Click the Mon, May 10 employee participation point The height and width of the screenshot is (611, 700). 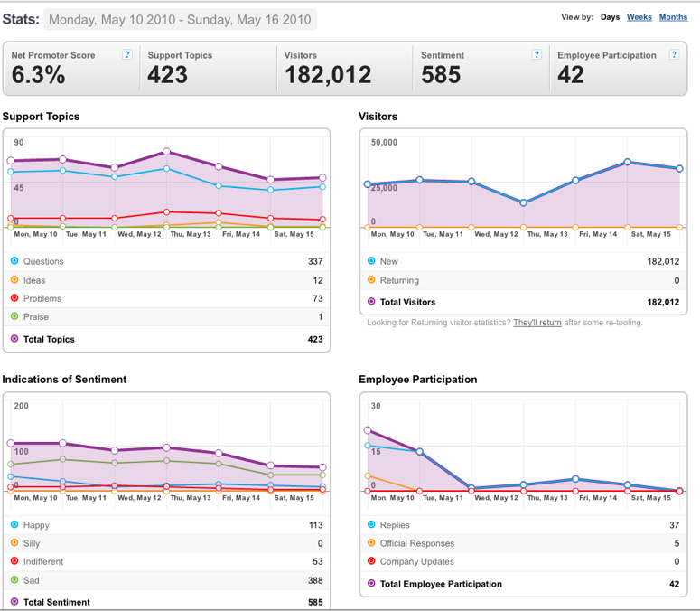click(x=368, y=430)
